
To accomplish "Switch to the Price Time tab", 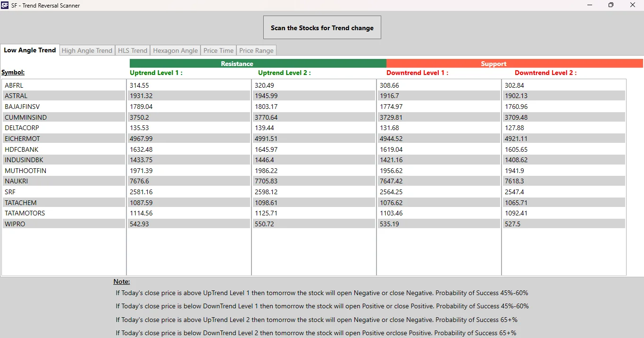I will [218, 50].
